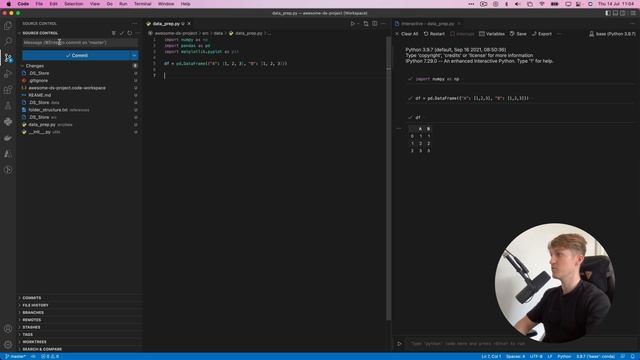Open the Python activity bar view
Viewport: 640px width, 360px height.
8,122
